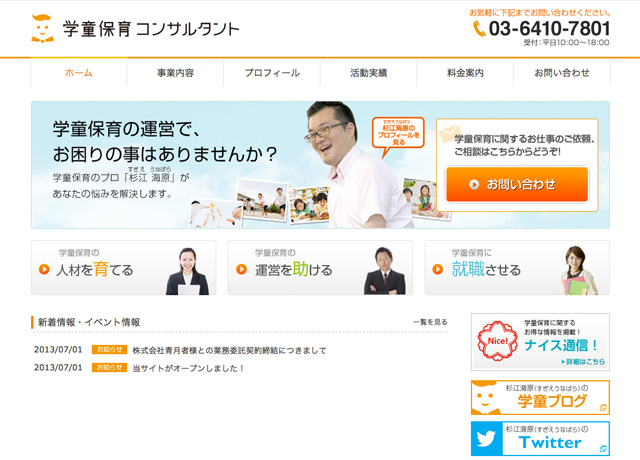This screenshot has height=460, width=640.
Task: Click the Nice! flower stamp icon
Action: tap(497, 341)
